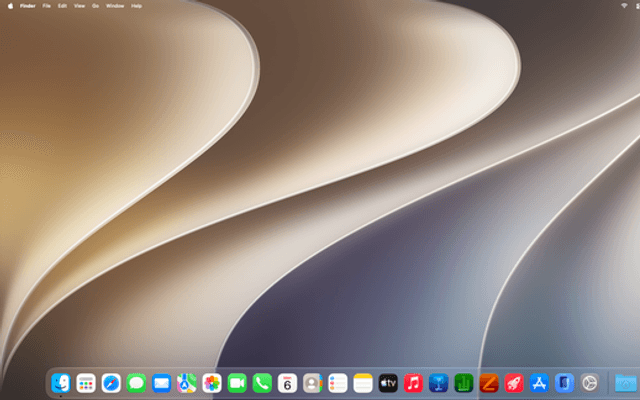640x400 pixels.
Task: Launch the Music app
Action: coord(413,383)
